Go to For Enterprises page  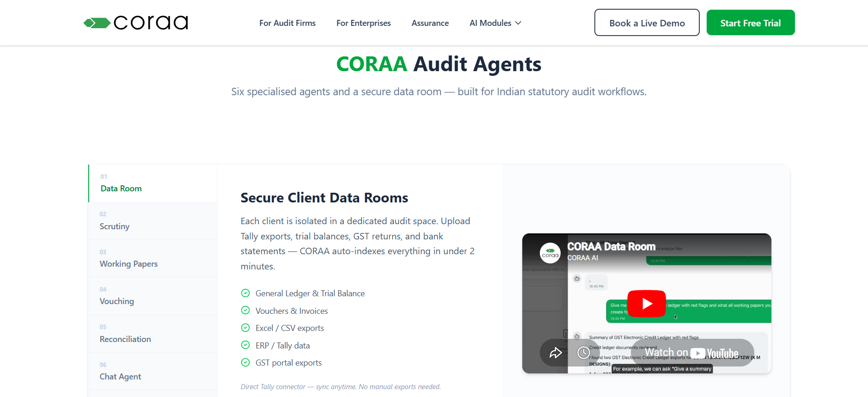(364, 23)
